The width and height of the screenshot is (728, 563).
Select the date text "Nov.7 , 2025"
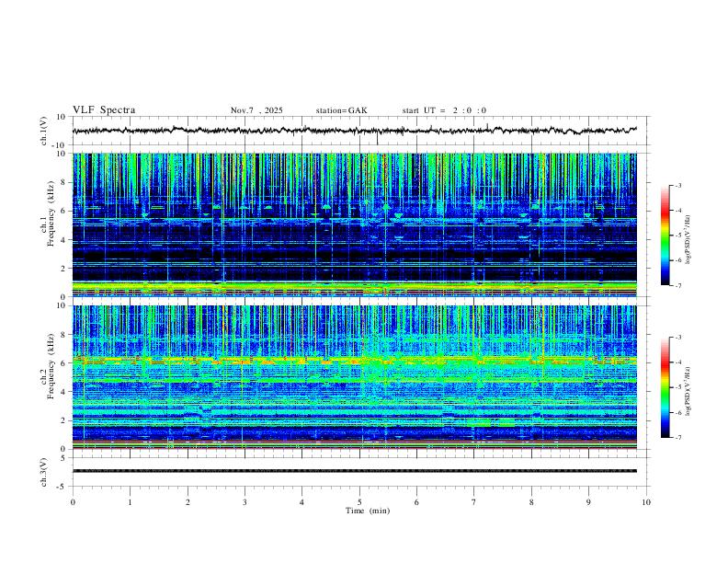click(256, 110)
